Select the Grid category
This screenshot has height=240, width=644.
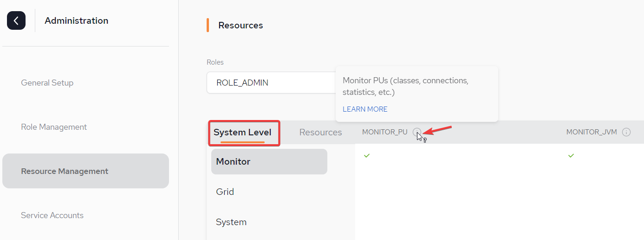click(x=225, y=192)
